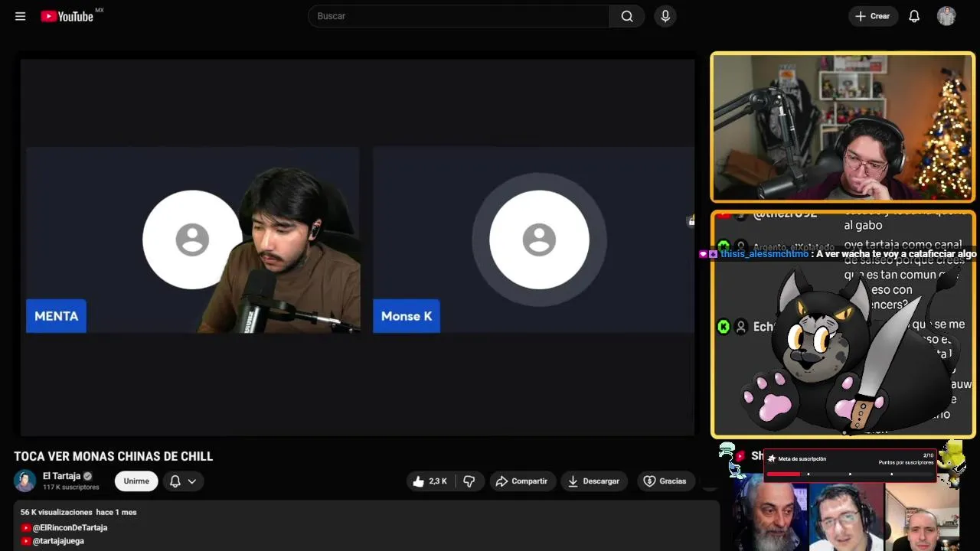
Task: Like the video with thumbs up
Action: [x=430, y=481]
